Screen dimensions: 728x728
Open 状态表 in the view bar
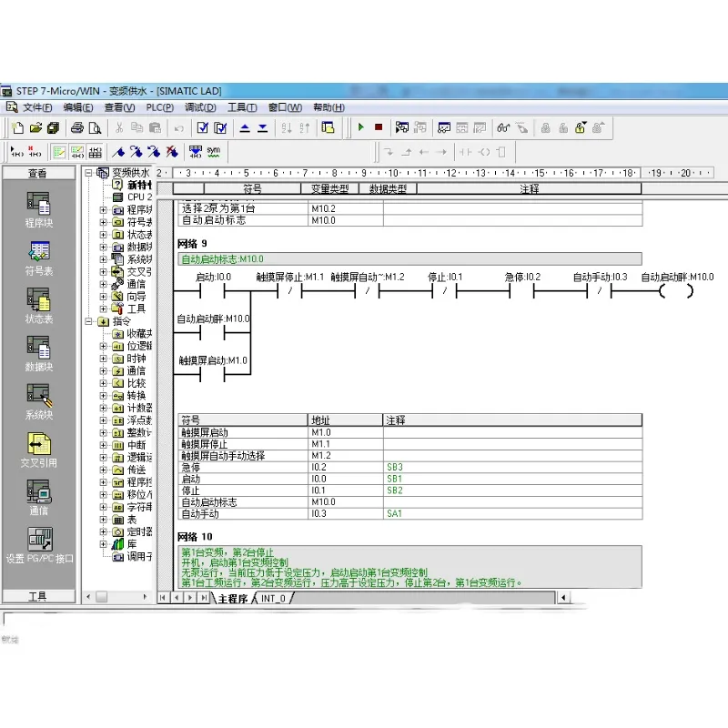click(38, 306)
